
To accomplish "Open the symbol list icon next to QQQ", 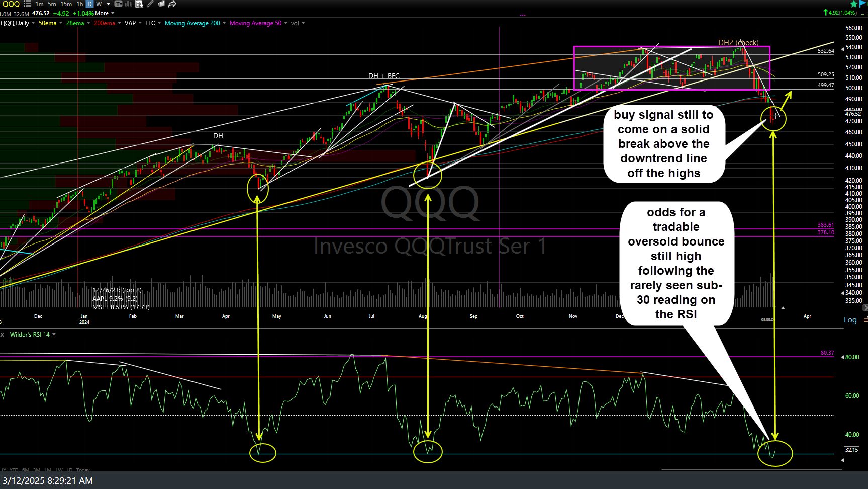I will tap(26, 4).
